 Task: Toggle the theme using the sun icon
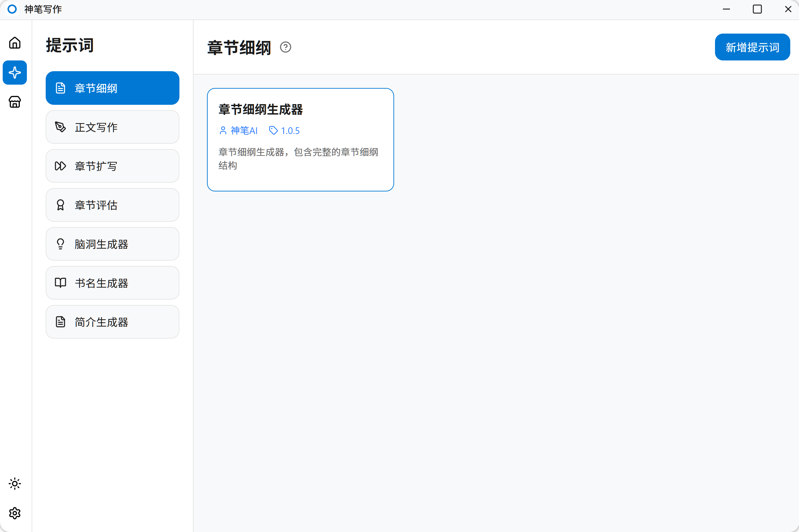(x=14, y=484)
